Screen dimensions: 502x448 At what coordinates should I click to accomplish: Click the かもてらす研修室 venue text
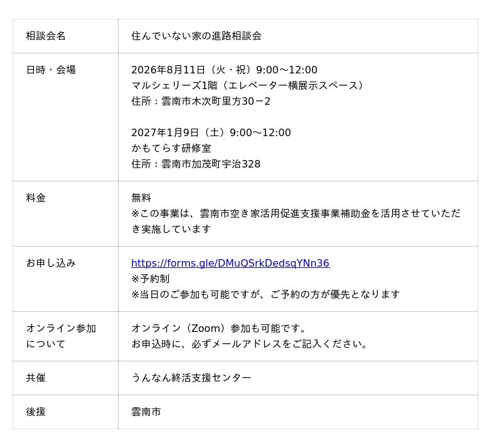(171, 148)
